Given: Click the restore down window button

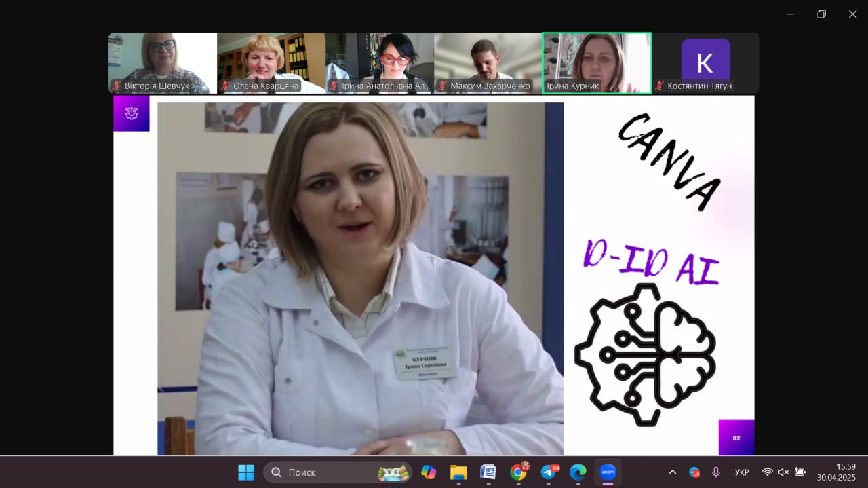Looking at the screenshot, I should pos(821,14).
